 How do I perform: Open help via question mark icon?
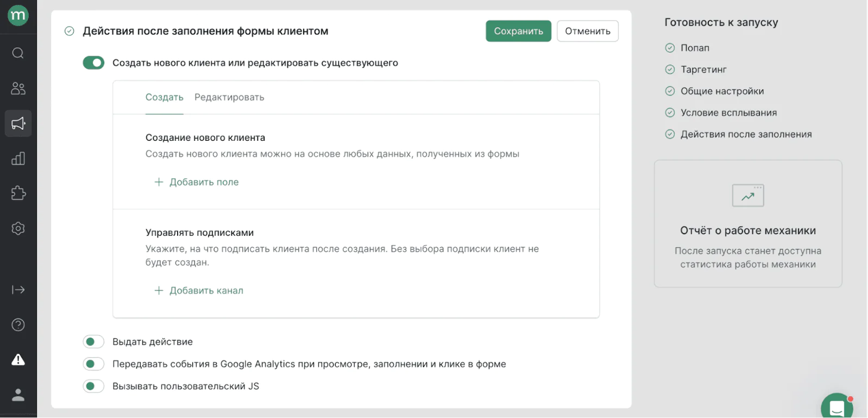point(18,325)
